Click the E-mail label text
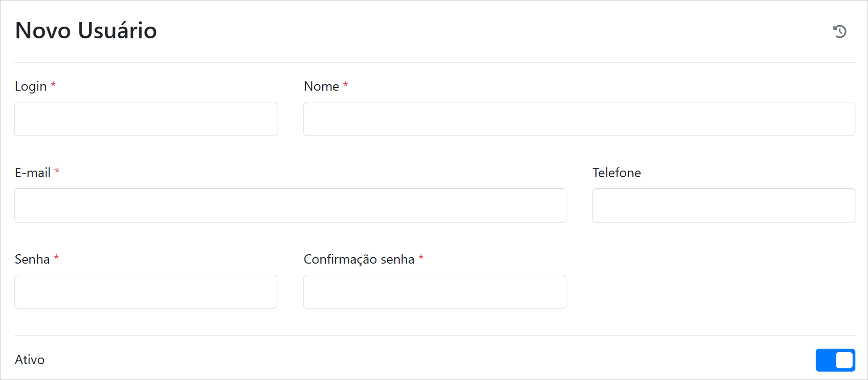This screenshot has height=380, width=868. (x=33, y=173)
